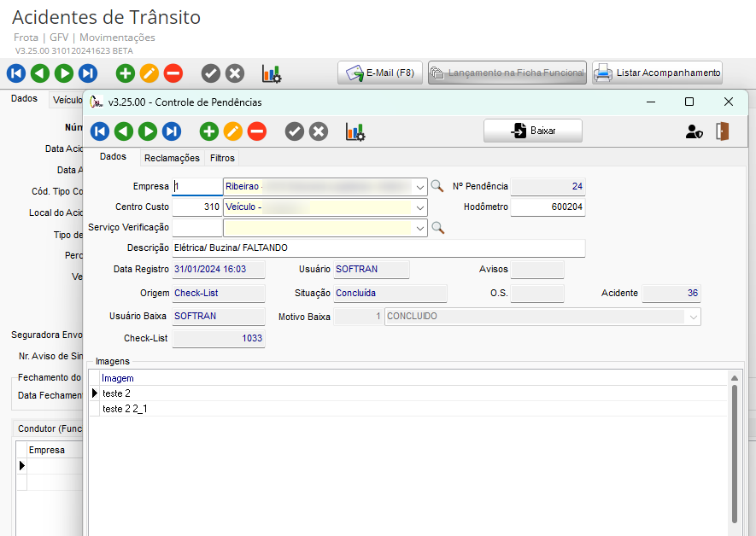Switch to the Reclamações tab

click(x=172, y=158)
